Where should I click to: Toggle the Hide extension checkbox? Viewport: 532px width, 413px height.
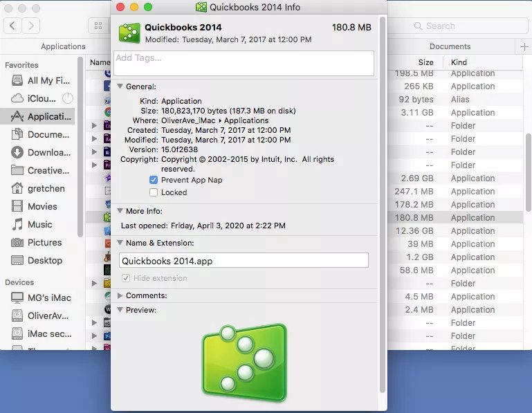pyautogui.click(x=125, y=278)
